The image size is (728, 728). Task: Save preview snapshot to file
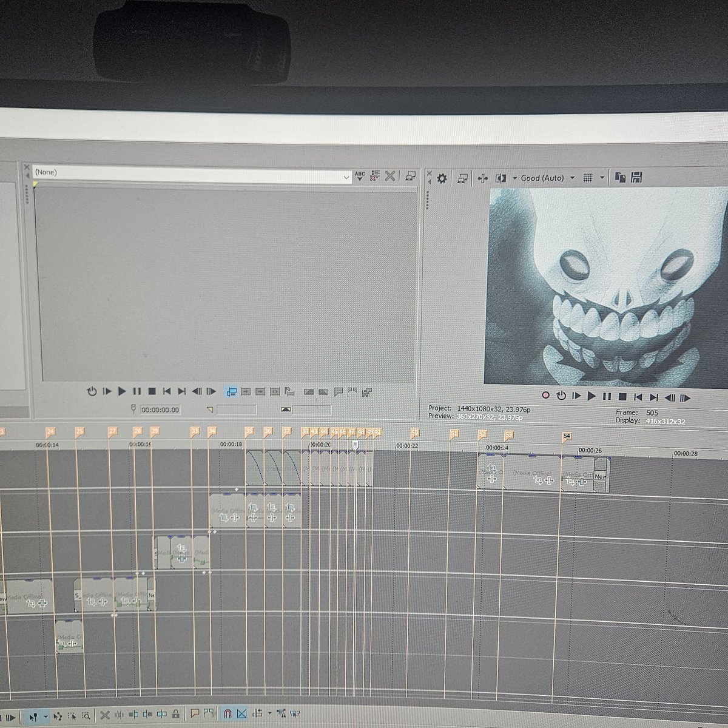click(x=636, y=177)
